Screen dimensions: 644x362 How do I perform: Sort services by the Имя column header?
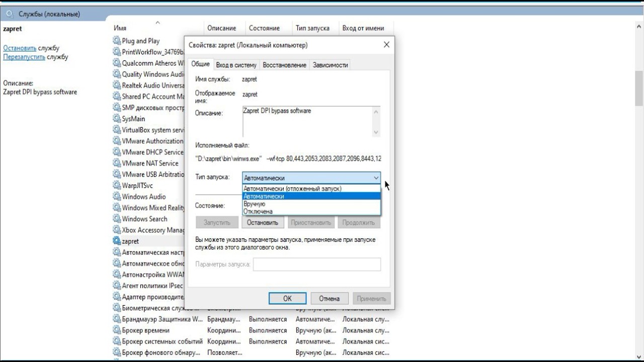pyautogui.click(x=157, y=28)
